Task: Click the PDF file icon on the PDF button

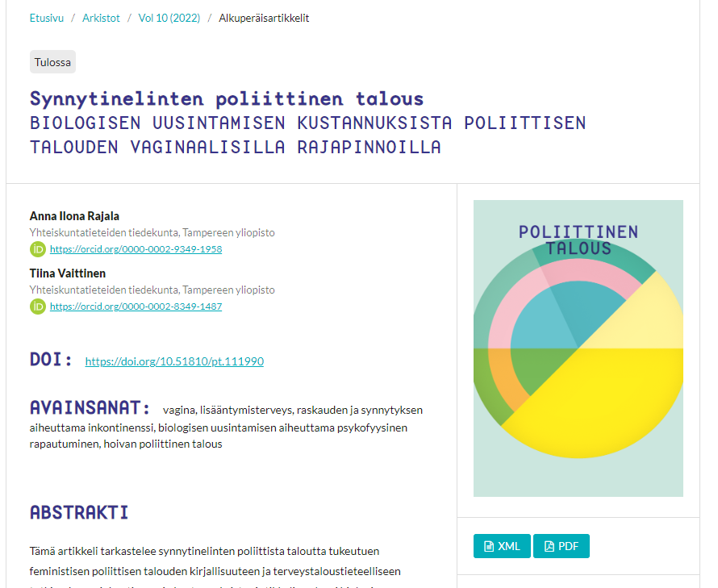Action: (549, 547)
